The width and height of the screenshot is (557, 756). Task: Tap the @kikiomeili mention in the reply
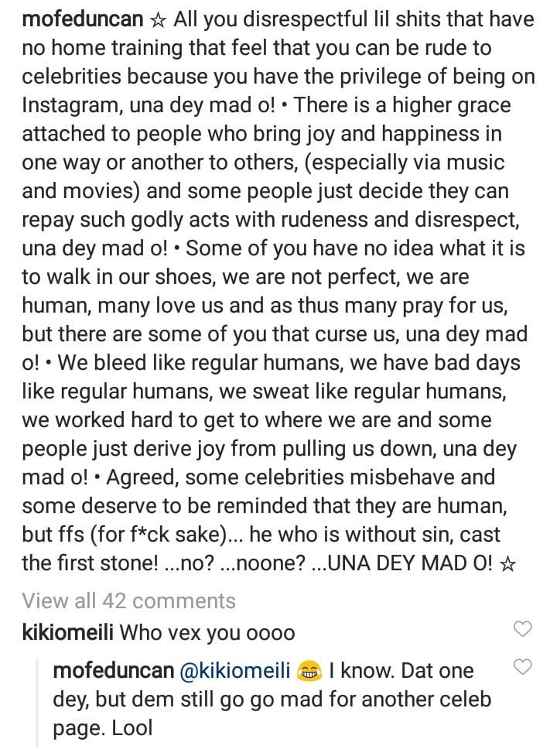pyautogui.click(x=236, y=671)
